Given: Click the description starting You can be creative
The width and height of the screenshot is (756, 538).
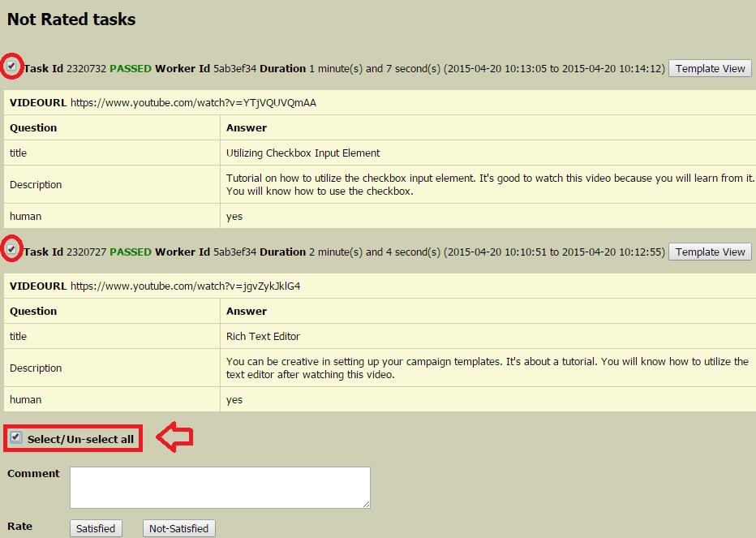Looking at the screenshot, I should (487, 368).
